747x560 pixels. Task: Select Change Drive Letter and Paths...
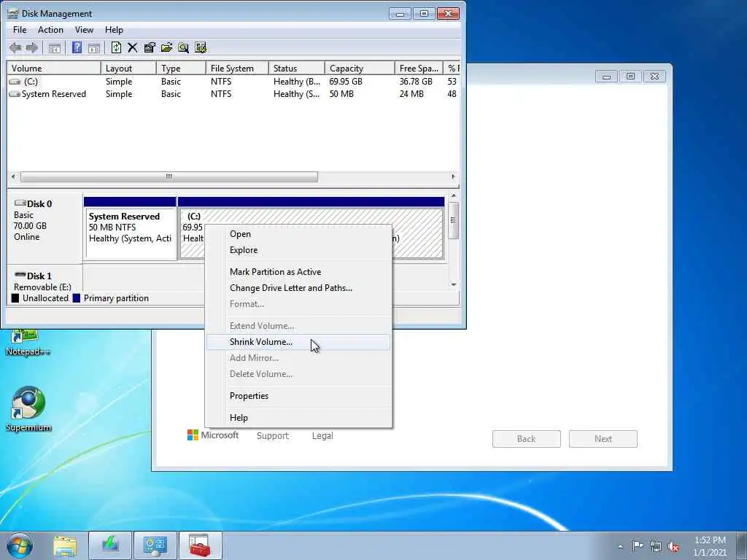[298, 288]
